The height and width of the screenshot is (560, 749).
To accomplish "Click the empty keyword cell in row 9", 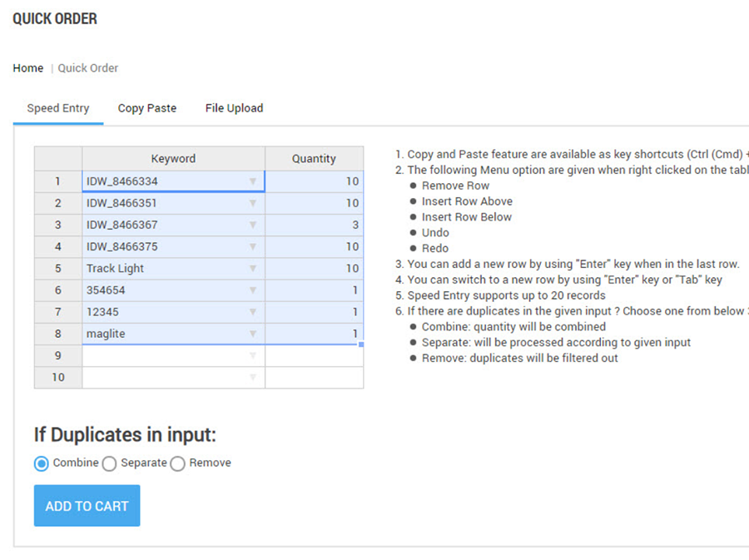I will (x=173, y=355).
